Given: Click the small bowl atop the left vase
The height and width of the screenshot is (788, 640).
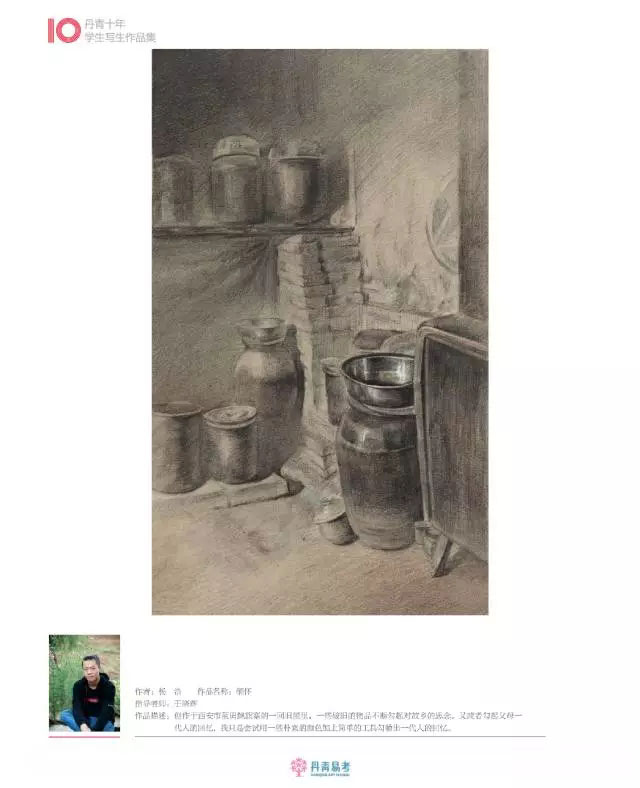Looking at the screenshot, I should click(262, 332).
